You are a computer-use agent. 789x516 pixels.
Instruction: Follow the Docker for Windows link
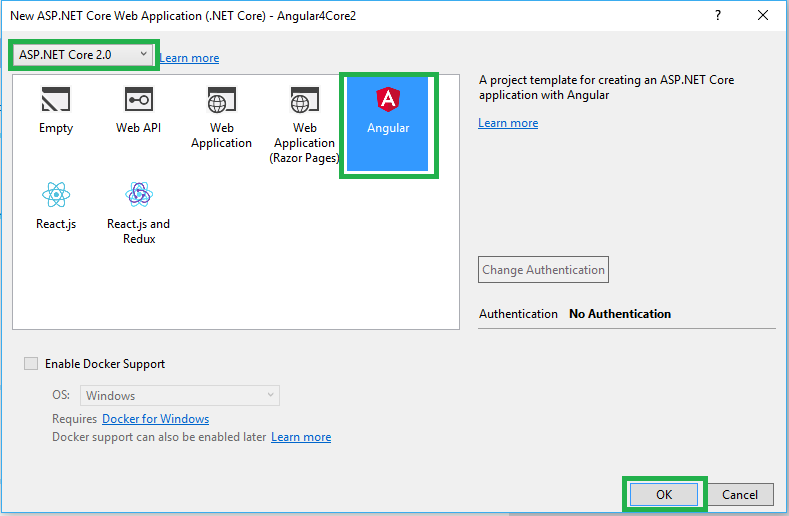[x=155, y=419]
